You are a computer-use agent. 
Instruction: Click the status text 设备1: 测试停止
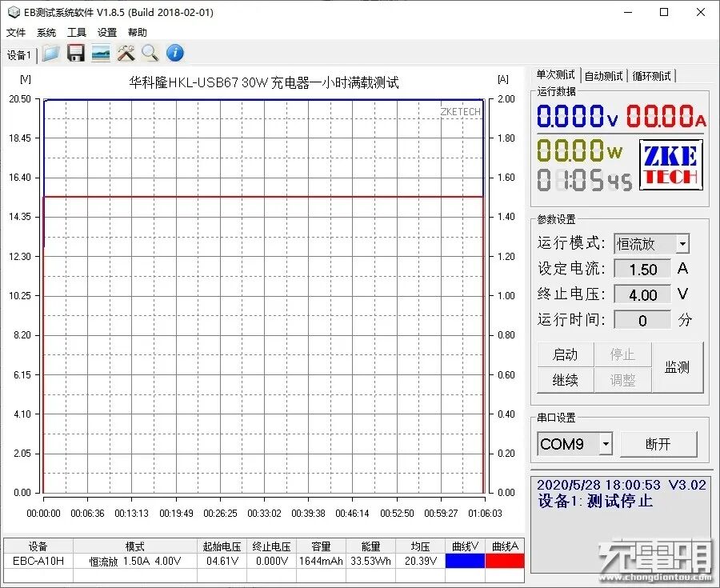click(595, 501)
